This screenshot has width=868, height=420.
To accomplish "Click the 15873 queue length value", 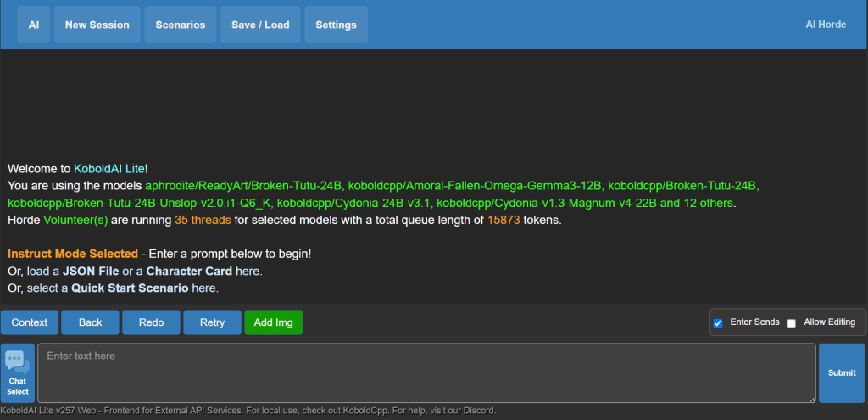I will pos(504,220).
